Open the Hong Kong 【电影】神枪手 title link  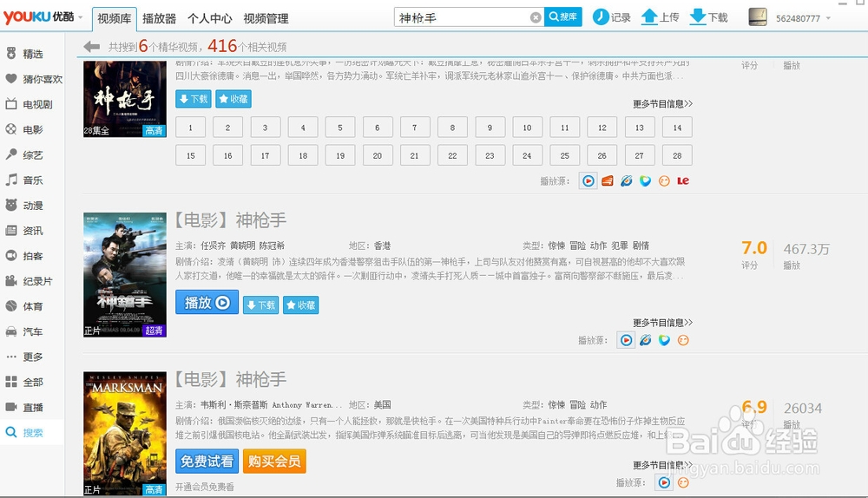click(x=230, y=220)
